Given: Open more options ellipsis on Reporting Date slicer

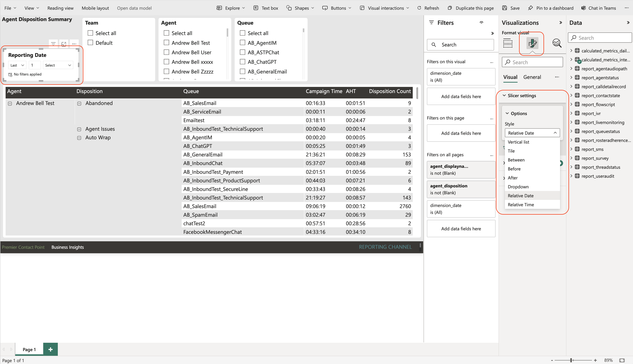Looking at the screenshot, I should (x=74, y=44).
